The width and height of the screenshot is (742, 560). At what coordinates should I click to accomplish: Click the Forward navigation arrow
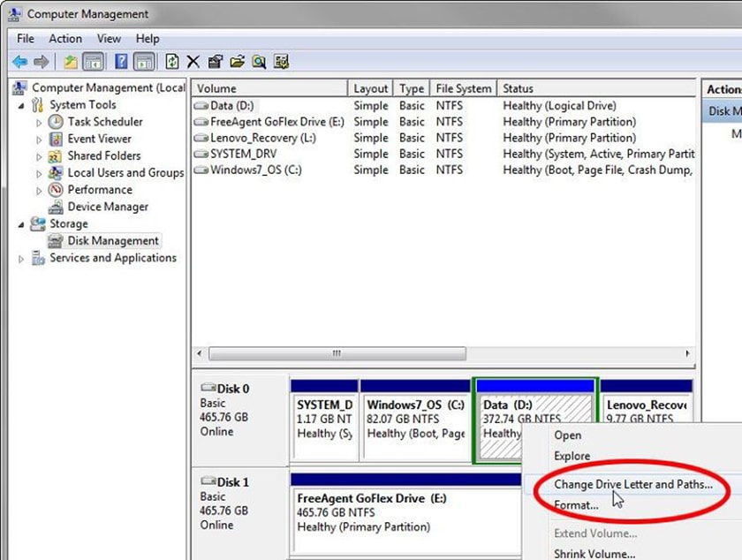coord(42,61)
